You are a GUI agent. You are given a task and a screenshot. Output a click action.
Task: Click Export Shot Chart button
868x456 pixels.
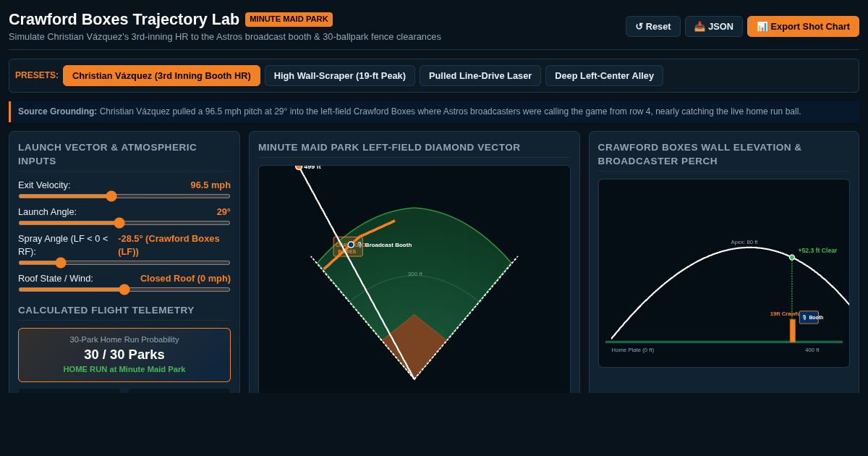[803, 27]
